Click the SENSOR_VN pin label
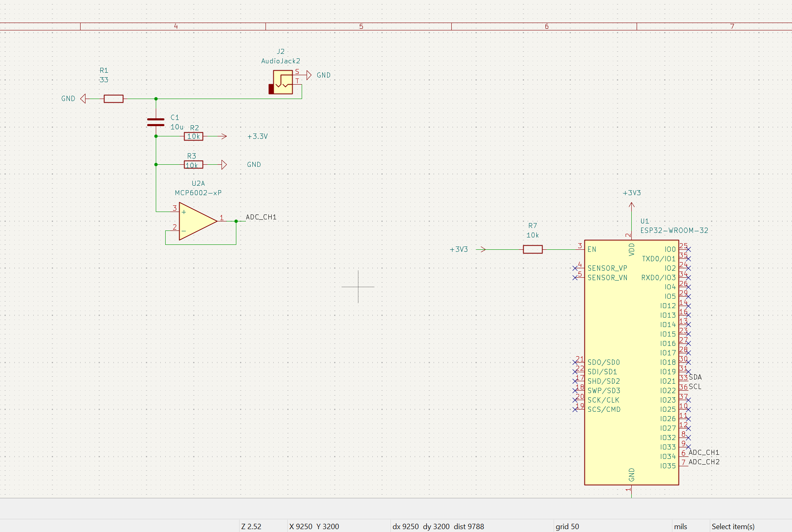Image resolution: width=792 pixels, height=532 pixels. click(x=607, y=278)
